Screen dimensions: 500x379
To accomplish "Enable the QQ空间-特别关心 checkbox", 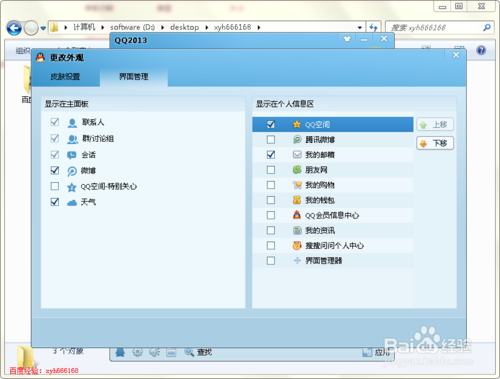I will pos(55,186).
